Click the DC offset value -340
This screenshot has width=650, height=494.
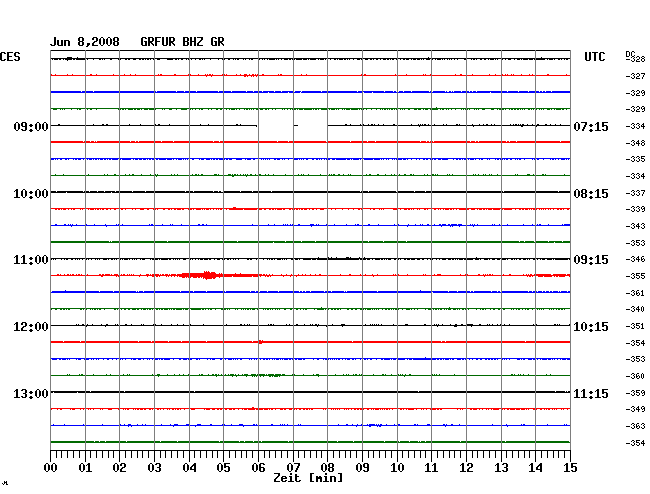click(635, 309)
